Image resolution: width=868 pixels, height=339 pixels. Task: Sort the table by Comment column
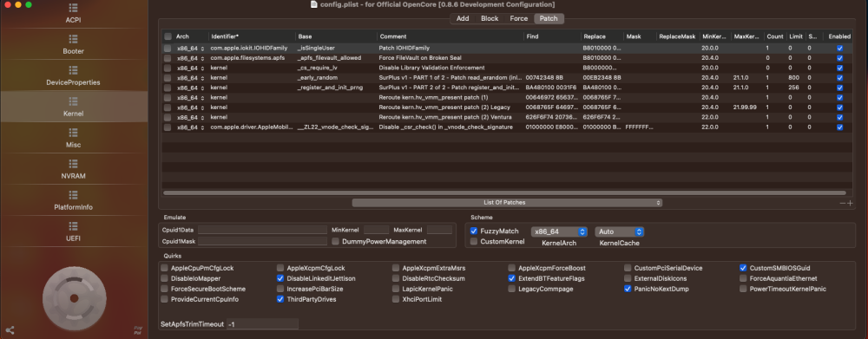[x=450, y=36]
